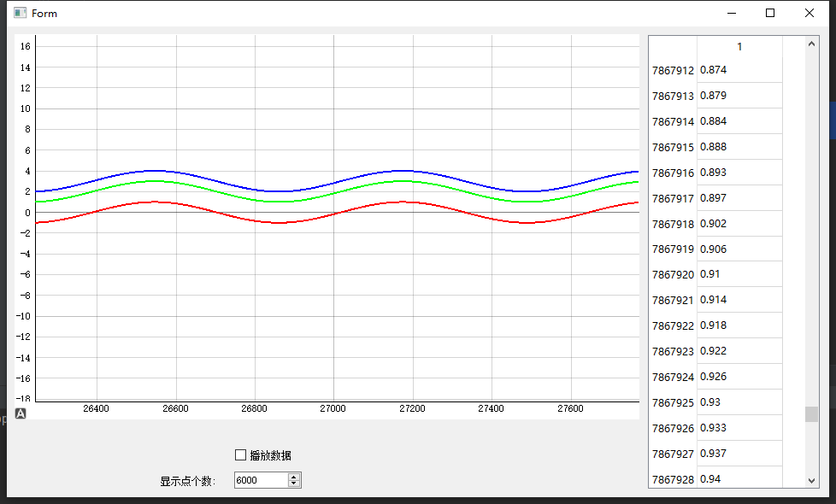Click the 27000 label on the x-axis
Screen dimensions: 836x504
point(333,408)
